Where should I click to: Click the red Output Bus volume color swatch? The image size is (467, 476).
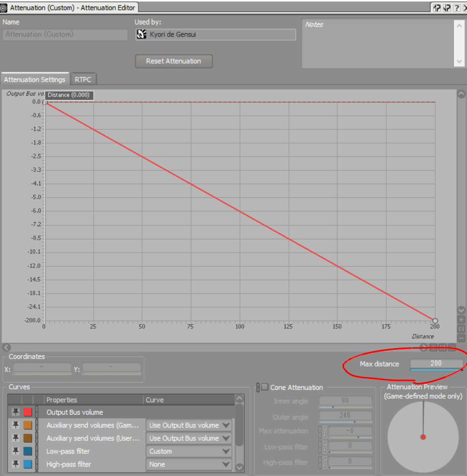point(28,412)
